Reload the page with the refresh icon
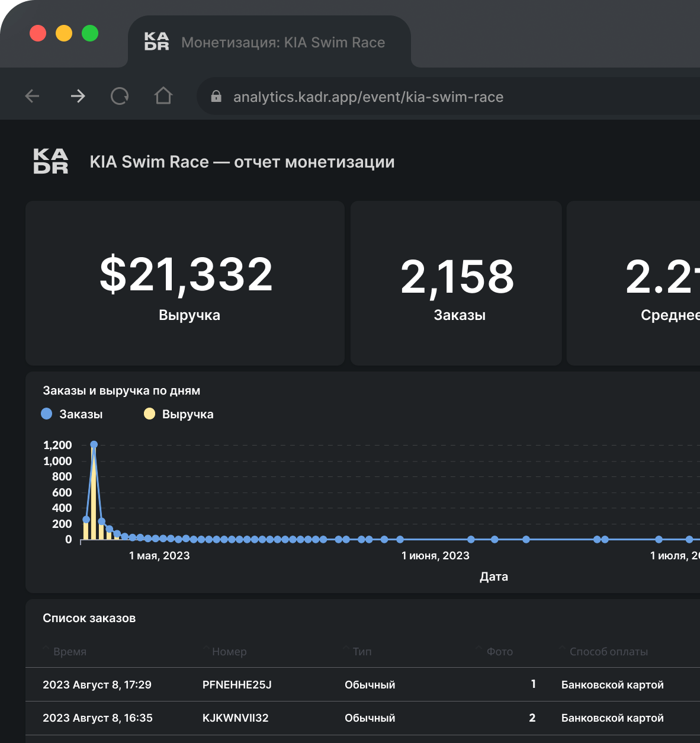 [x=120, y=96]
